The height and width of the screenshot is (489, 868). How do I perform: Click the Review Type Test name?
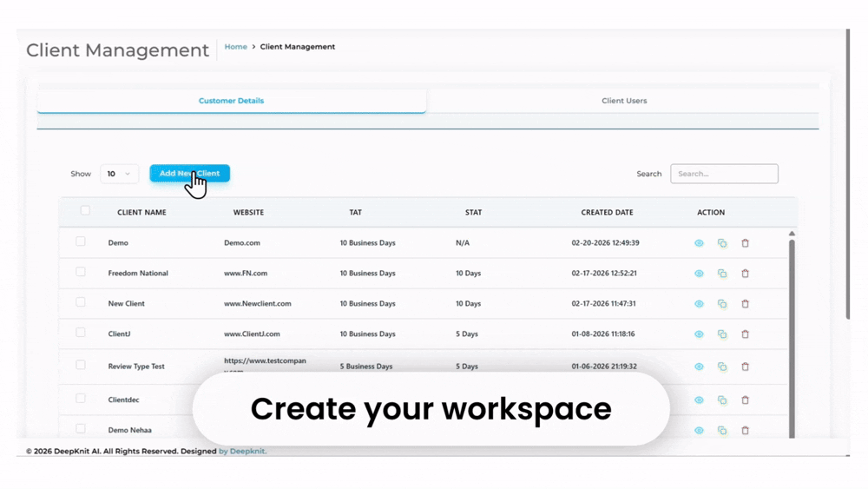click(x=136, y=367)
